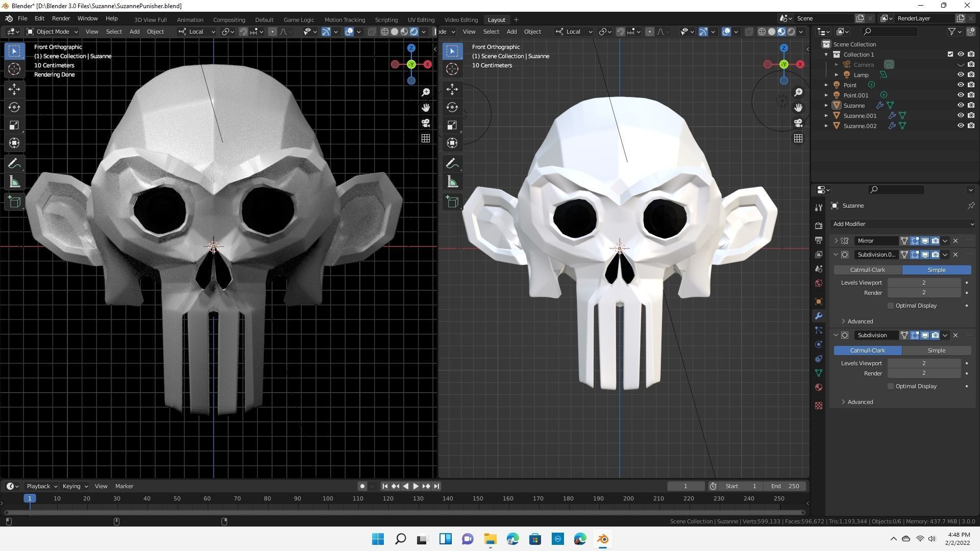Image resolution: width=980 pixels, height=551 pixels.
Task: Select the Measure tool in left viewport
Action: [x=14, y=182]
